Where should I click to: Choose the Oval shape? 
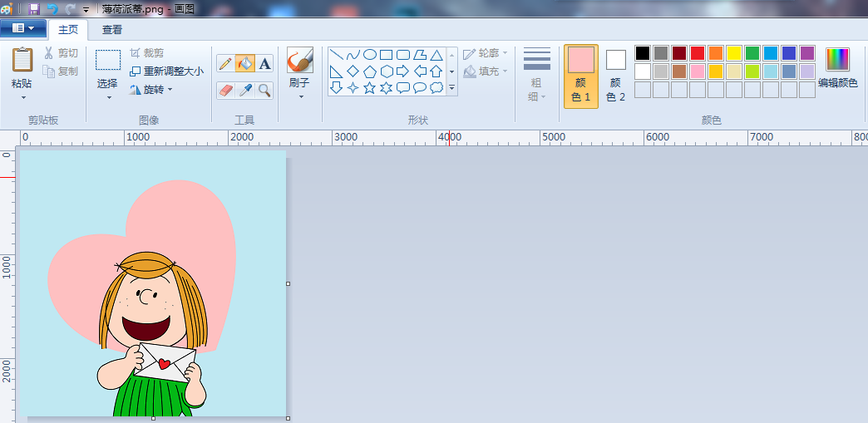pyautogui.click(x=369, y=55)
